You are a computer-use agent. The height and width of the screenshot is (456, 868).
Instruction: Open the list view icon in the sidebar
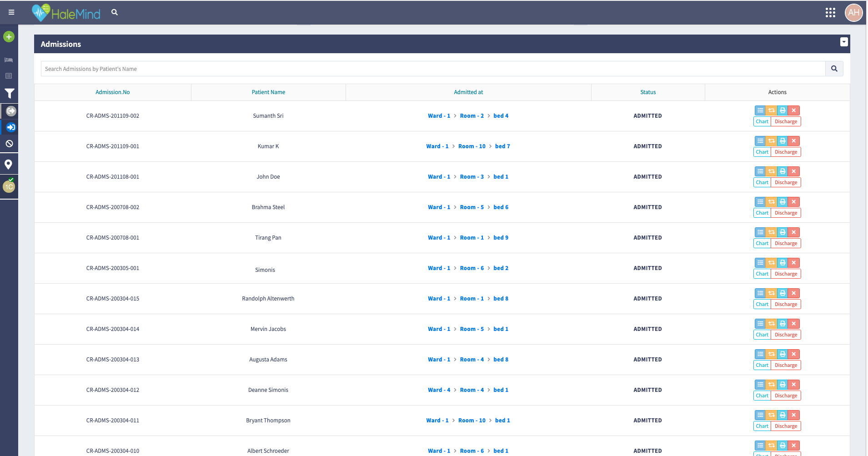coord(9,76)
